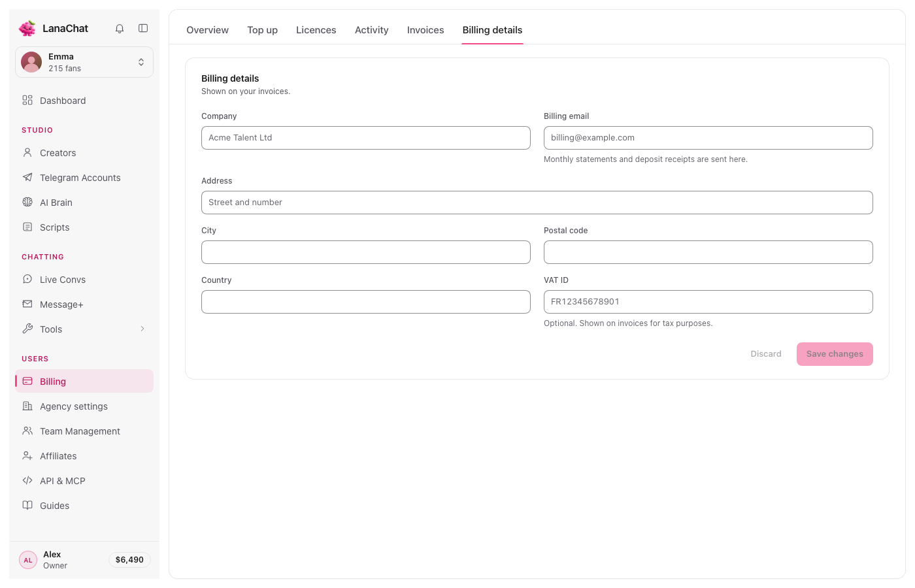Click the Address street input field
Image resolution: width=915 pixels, height=588 pixels.
537,203
